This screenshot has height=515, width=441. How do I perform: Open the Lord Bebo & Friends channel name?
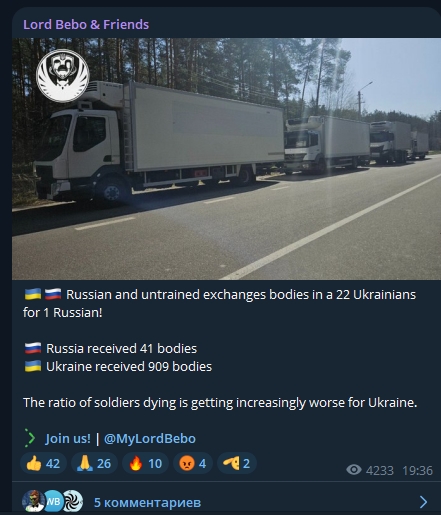coord(86,25)
